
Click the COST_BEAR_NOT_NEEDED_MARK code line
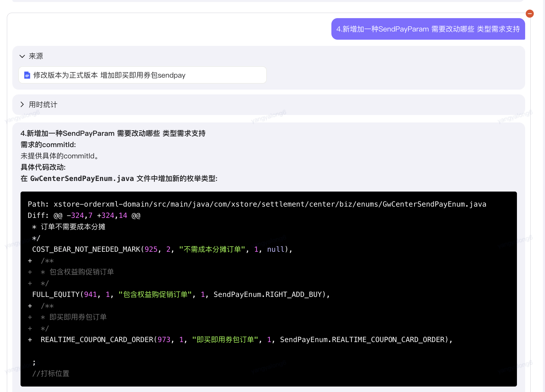162,249
